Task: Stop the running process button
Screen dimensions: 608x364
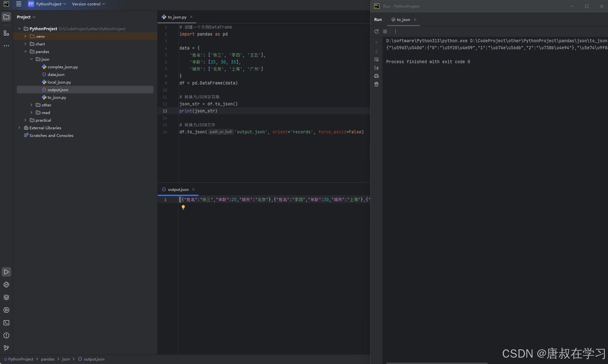Action: coord(385,31)
